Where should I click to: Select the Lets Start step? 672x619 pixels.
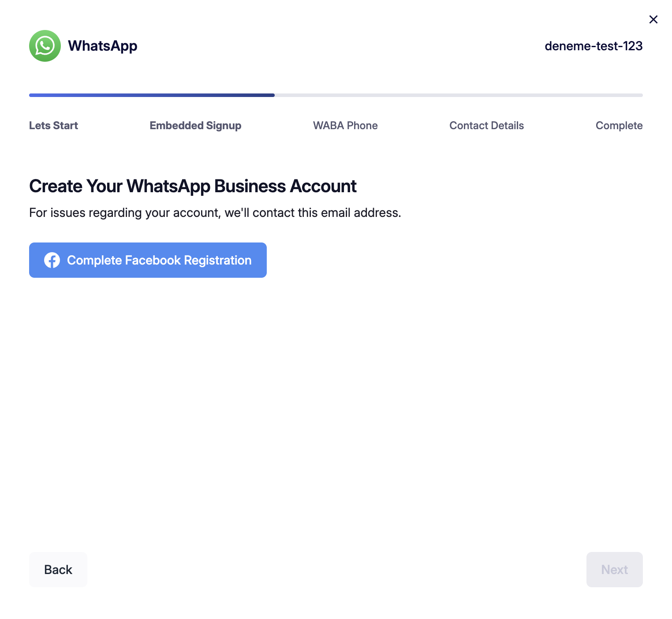tap(53, 126)
